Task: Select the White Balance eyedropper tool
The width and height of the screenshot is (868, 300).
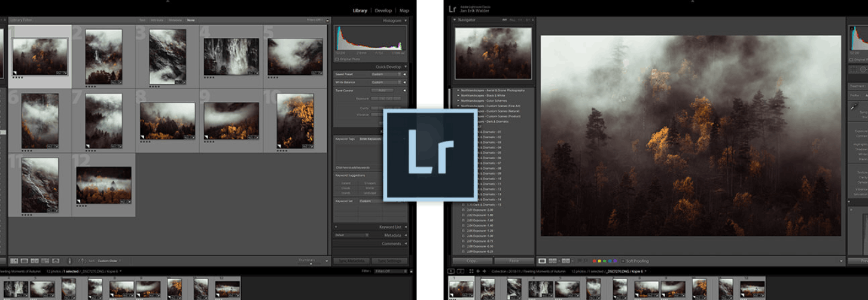Action: tap(854, 107)
